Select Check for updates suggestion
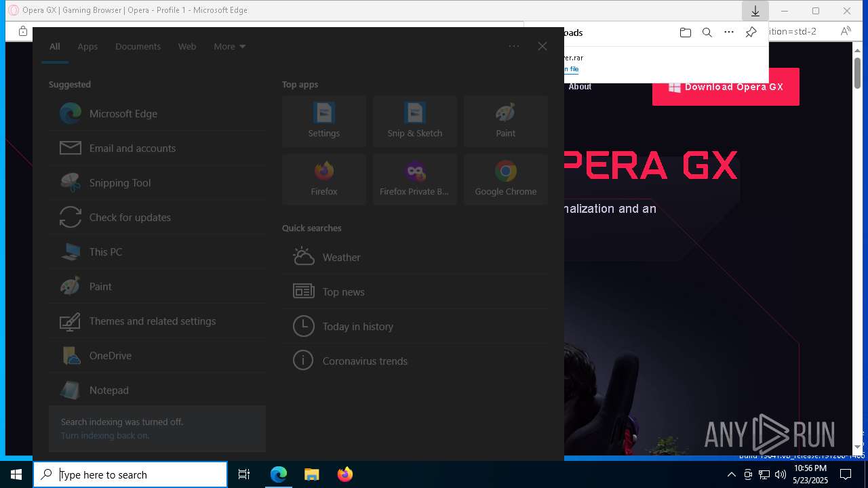This screenshot has height=488, width=868. click(157, 218)
